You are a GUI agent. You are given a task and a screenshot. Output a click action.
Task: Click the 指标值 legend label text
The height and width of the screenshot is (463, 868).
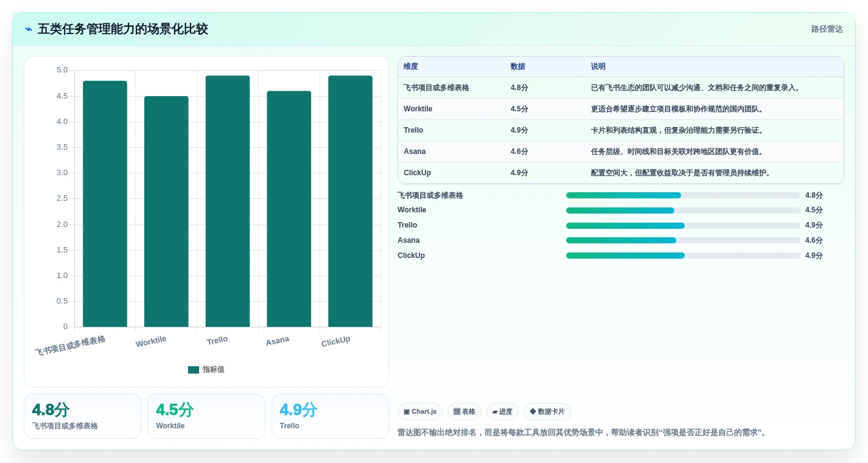point(214,370)
